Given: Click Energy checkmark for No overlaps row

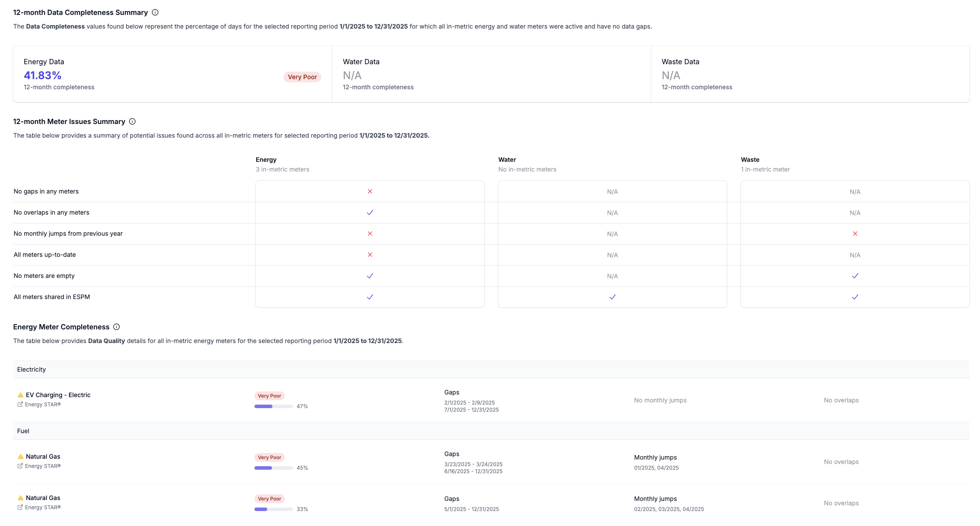Looking at the screenshot, I should click(370, 212).
